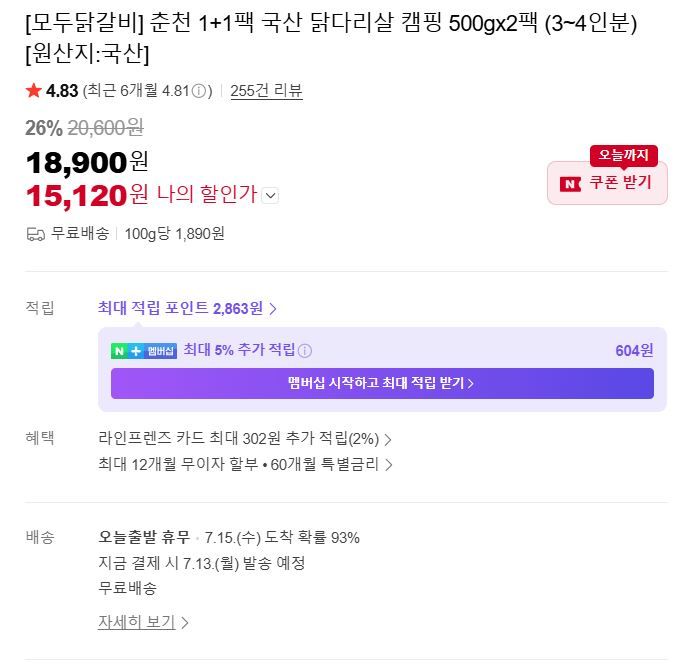Click the free shipping truck icon

pyautogui.click(x=36, y=234)
